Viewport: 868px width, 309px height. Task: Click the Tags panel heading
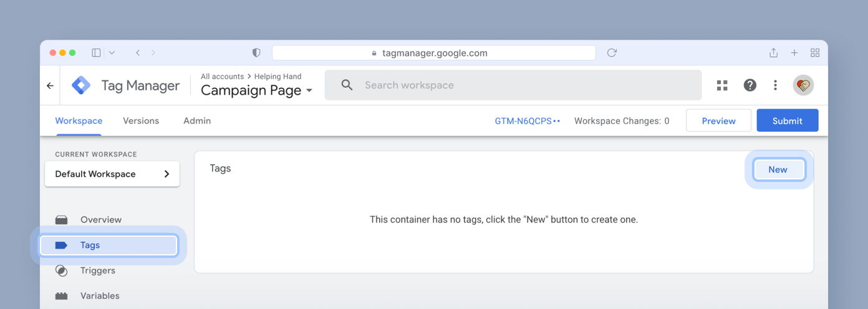(220, 168)
